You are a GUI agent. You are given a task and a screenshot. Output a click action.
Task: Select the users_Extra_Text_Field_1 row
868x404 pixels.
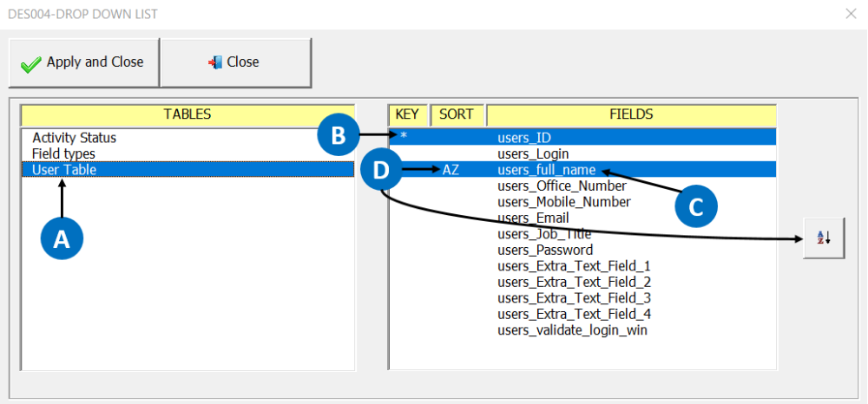582,266
